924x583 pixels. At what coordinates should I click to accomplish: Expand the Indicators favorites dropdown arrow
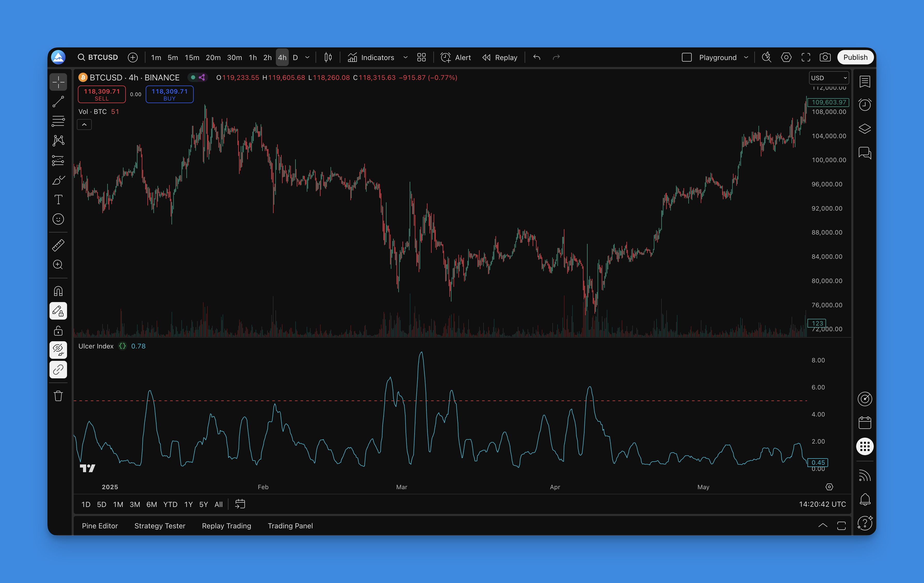[x=405, y=57]
